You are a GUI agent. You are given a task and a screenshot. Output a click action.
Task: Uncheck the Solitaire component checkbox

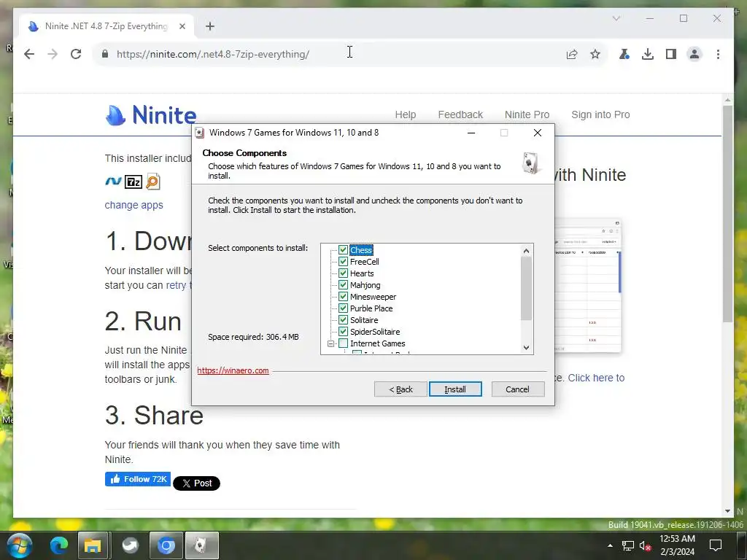pyautogui.click(x=343, y=320)
